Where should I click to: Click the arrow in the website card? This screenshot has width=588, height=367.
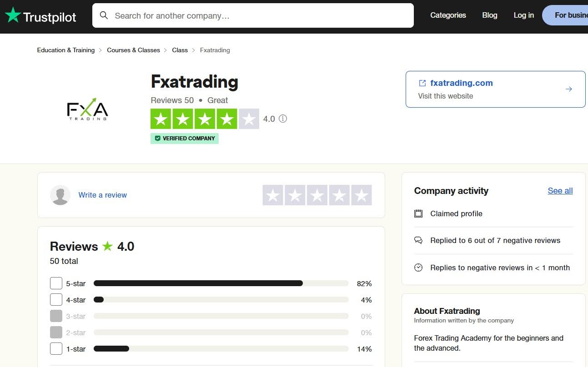pos(568,89)
